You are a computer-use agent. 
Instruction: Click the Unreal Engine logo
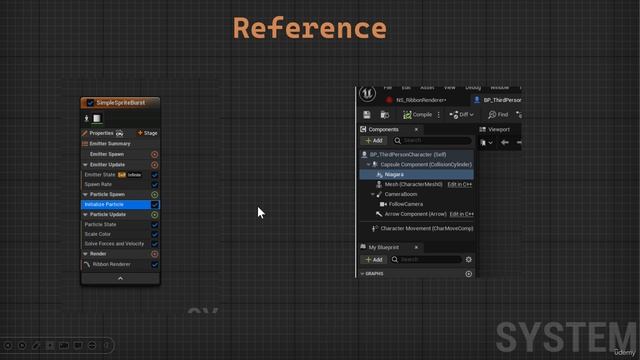(x=367, y=94)
